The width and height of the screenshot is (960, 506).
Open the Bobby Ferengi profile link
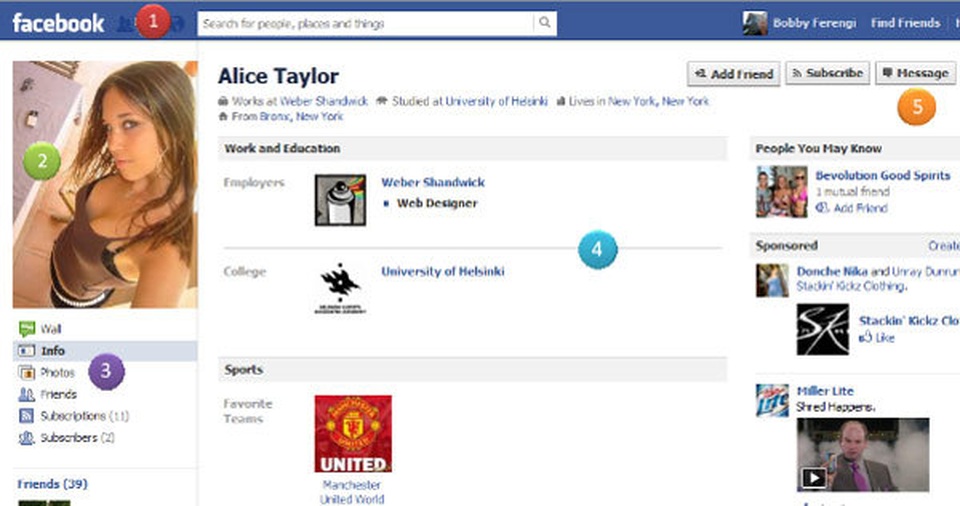814,23
